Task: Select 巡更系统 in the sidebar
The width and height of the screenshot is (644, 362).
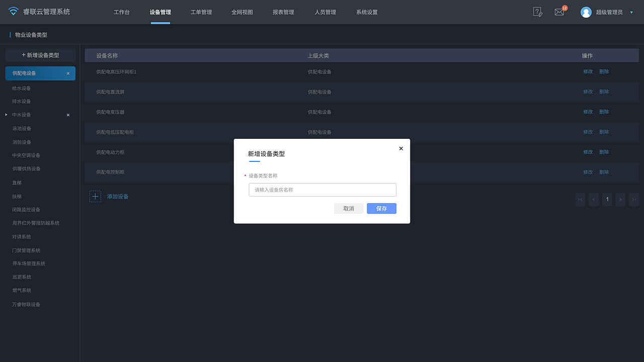Action: point(22,277)
